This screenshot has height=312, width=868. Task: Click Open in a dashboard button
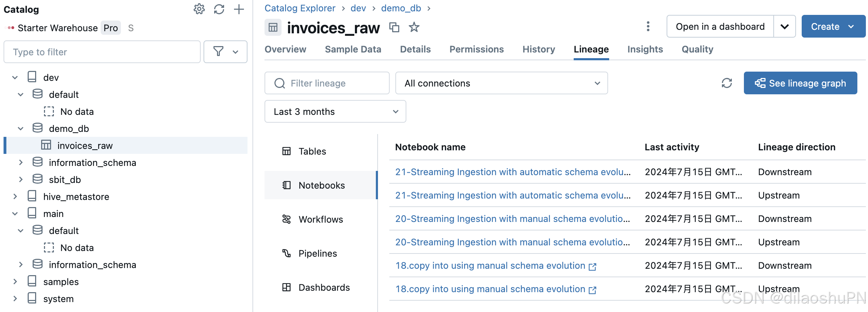tap(720, 26)
